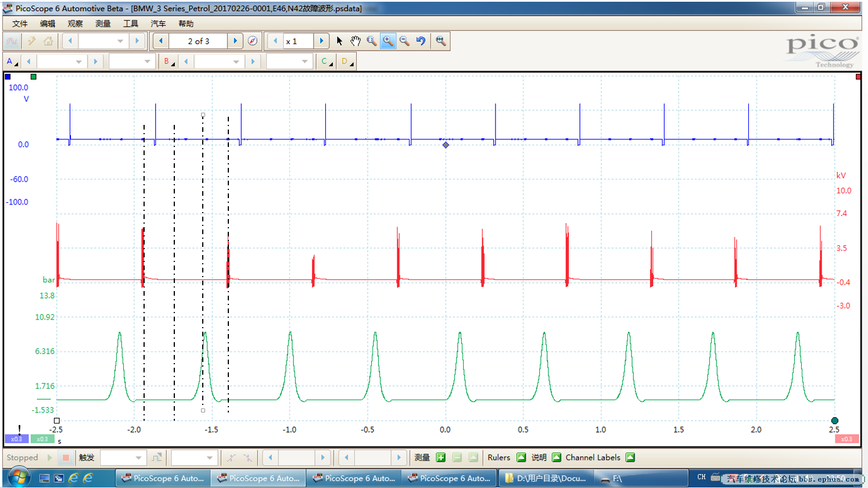The image size is (868, 488).
Task: Open channel B options button
Action: [169, 62]
